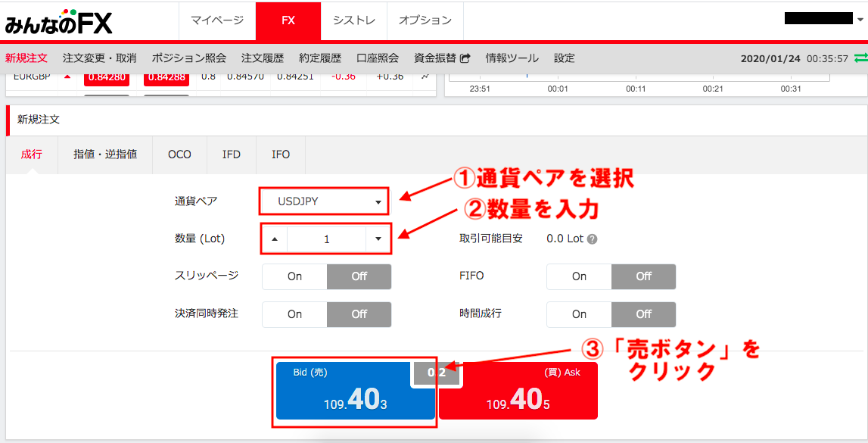Click the green refresh arrows beside the clock
868x443 pixels.
click(862, 58)
